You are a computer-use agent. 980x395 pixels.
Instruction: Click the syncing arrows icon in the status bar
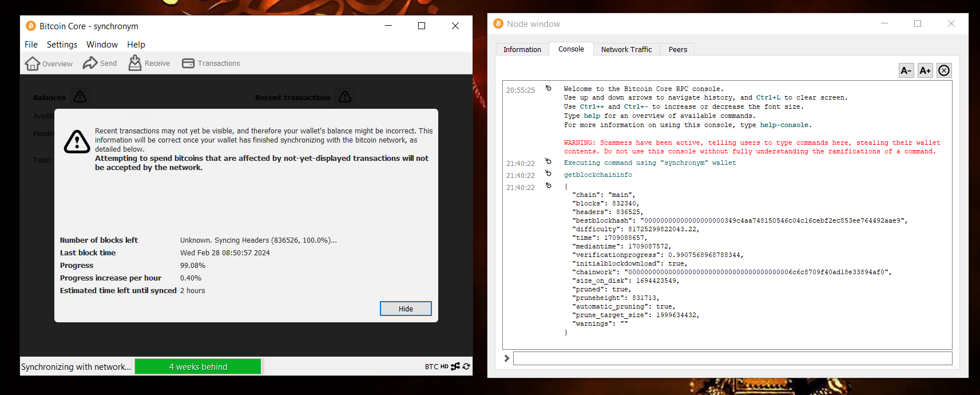pos(466,366)
